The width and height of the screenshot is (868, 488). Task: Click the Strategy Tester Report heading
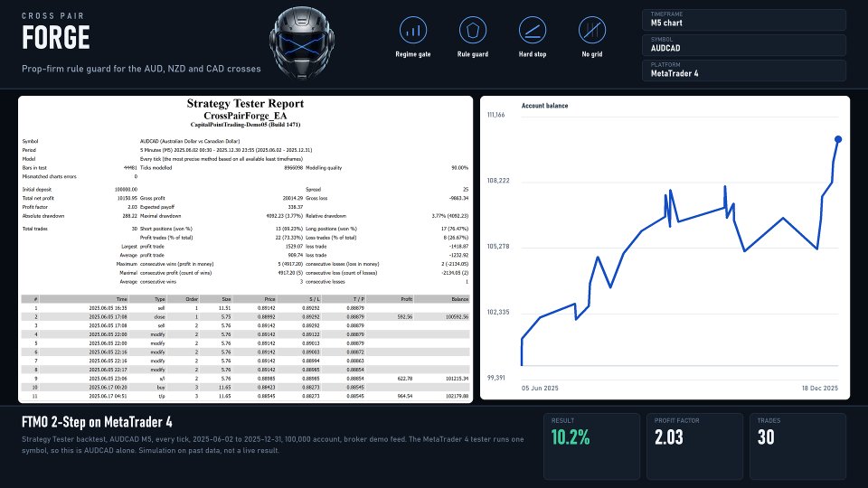click(x=245, y=103)
